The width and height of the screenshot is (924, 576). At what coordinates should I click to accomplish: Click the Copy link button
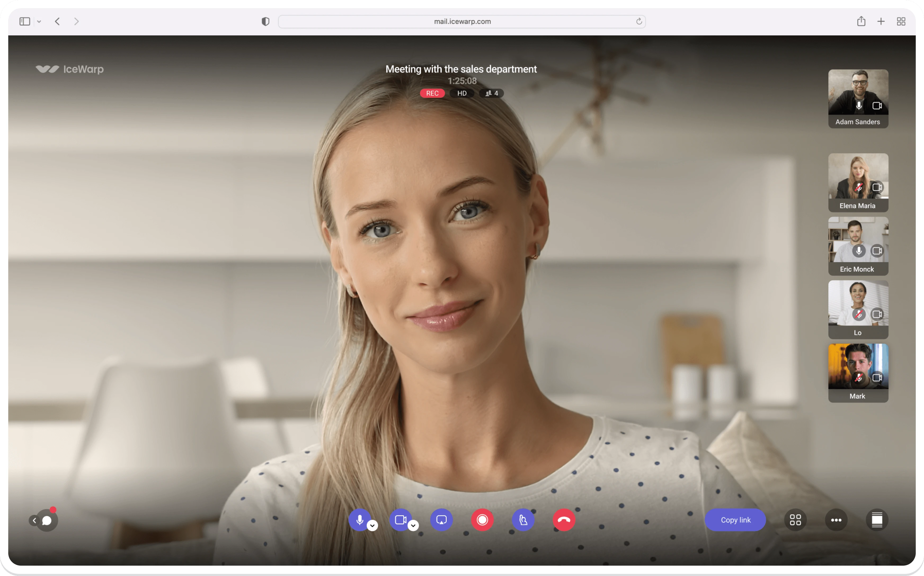pyautogui.click(x=735, y=520)
